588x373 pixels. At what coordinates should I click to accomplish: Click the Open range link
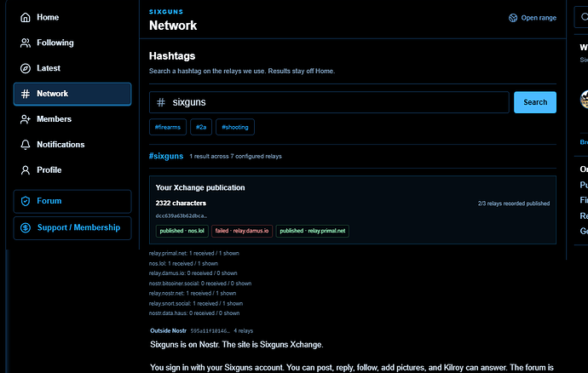tap(532, 18)
